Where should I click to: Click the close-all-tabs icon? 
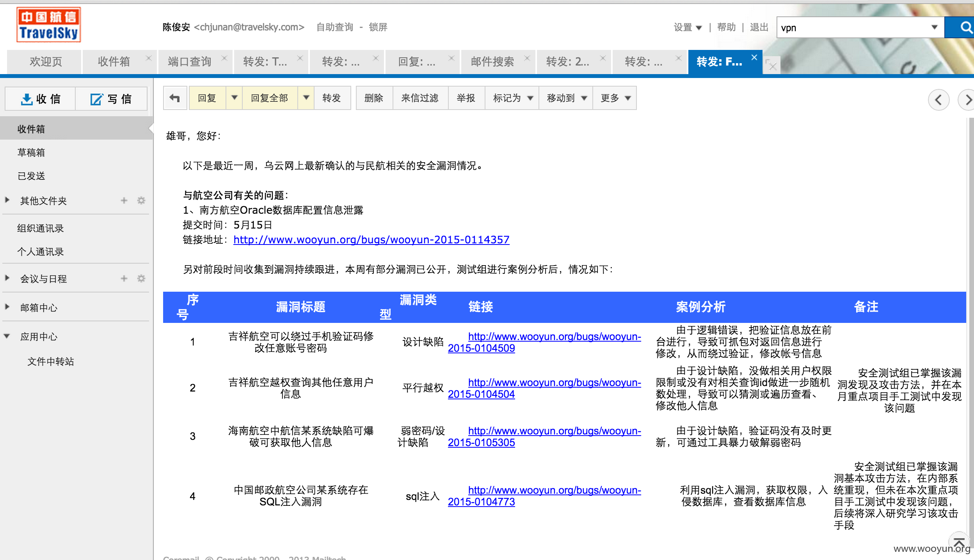tap(771, 65)
